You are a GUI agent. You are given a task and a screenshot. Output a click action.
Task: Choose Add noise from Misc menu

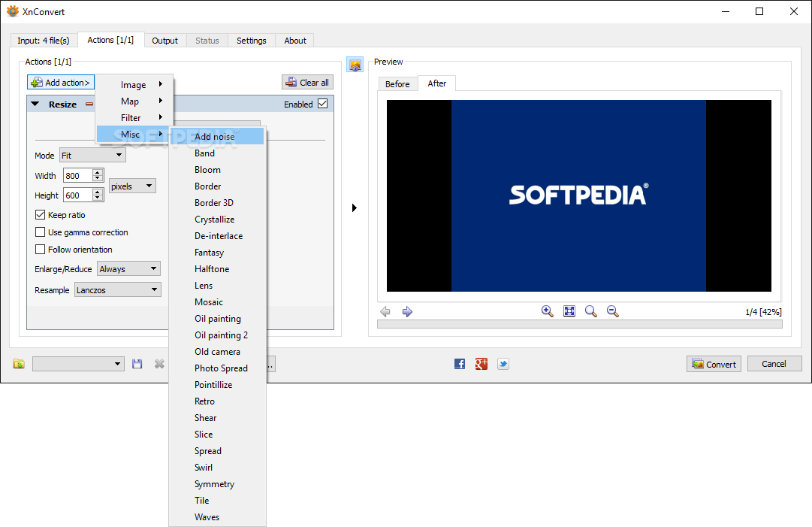pos(218,136)
